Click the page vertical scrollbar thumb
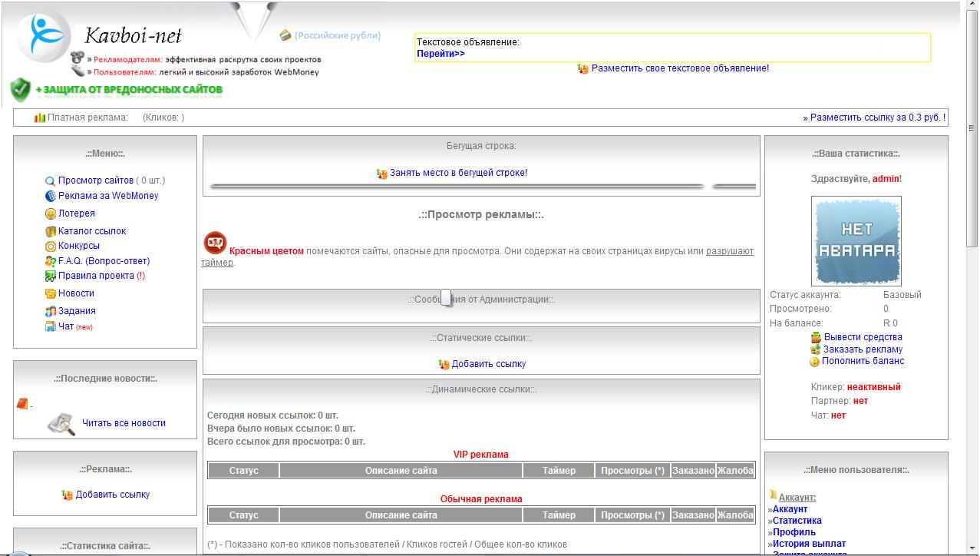The image size is (980, 556). (x=972, y=129)
